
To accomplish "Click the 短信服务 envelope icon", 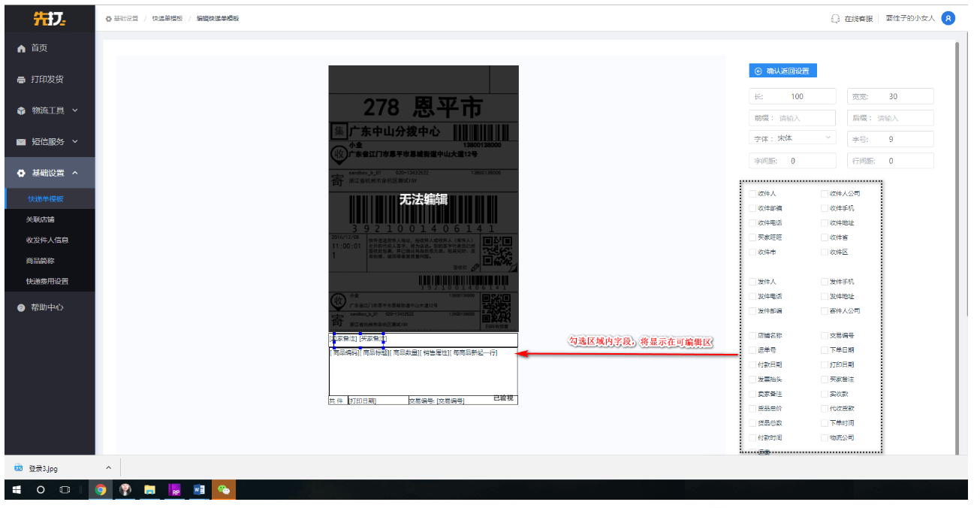I will [x=21, y=142].
